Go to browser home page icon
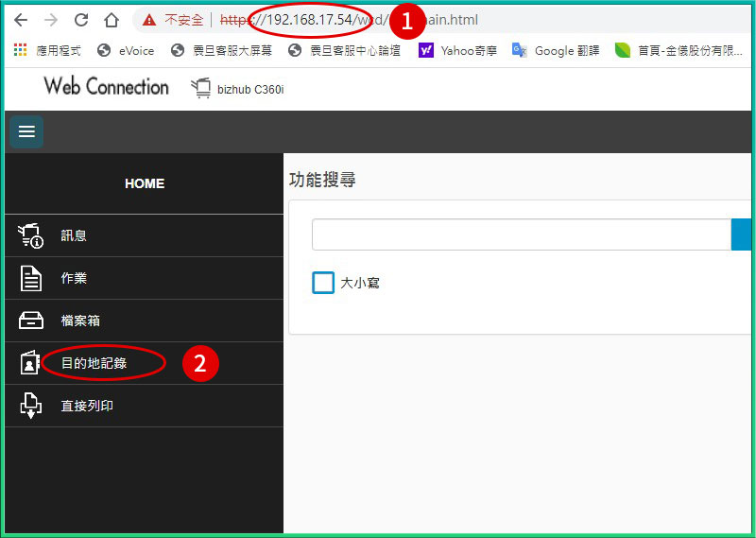 pyautogui.click(x=112, y=20)
